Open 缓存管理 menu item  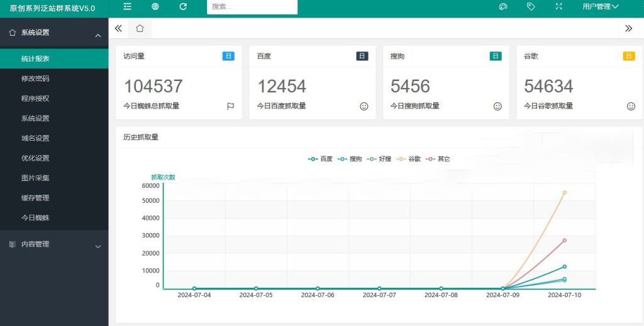pyautogui.click(x=54, y=198)
